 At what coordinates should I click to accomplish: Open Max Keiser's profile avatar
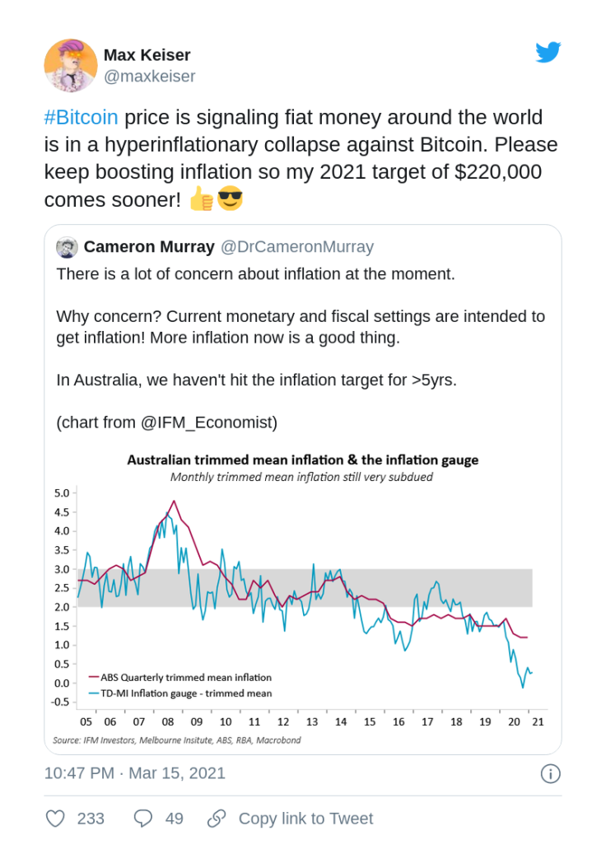pos(71,65)
